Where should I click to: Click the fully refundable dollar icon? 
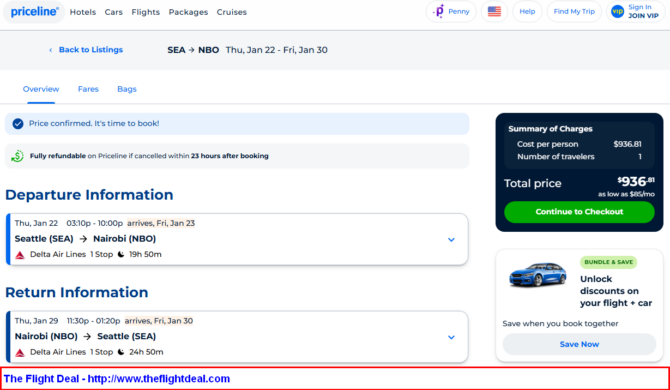18,156
